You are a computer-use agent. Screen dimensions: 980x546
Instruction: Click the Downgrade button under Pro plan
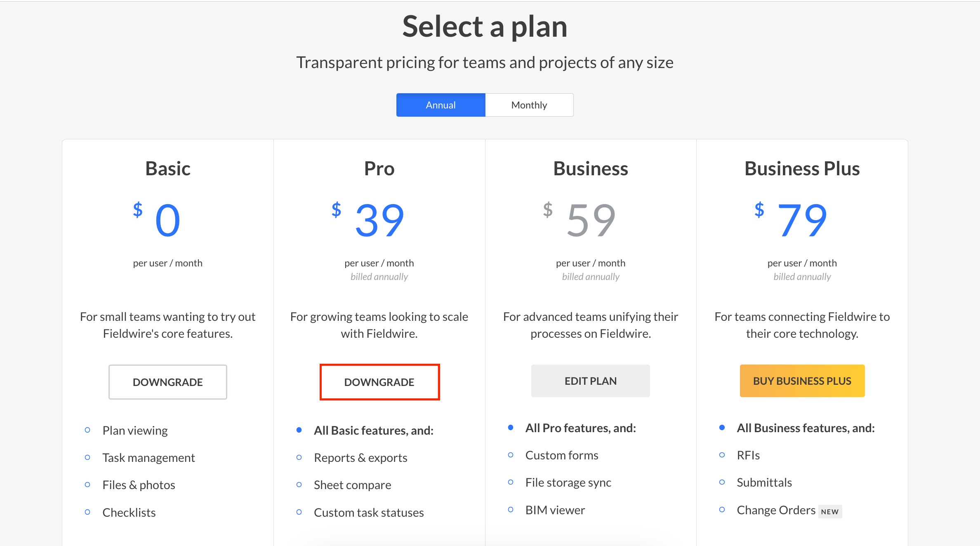click(379, 382)
